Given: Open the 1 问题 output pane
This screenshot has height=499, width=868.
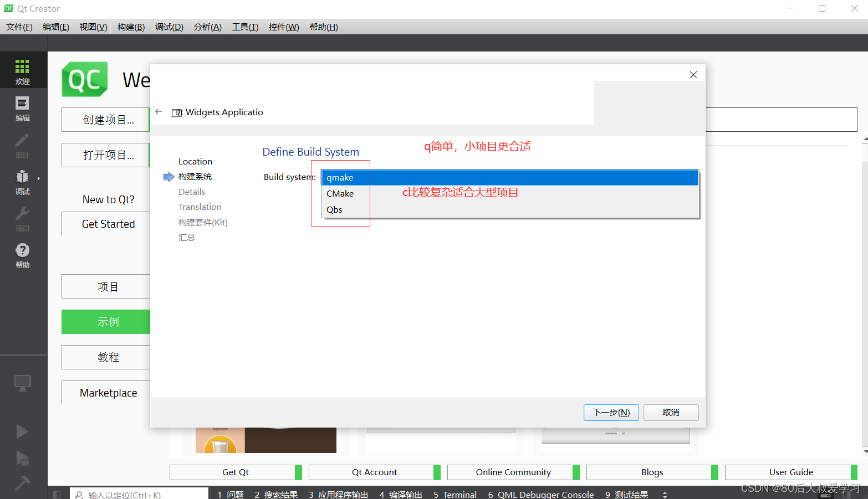Looking at the screenshot, I should pyautogui.click(x=231, y=495).
